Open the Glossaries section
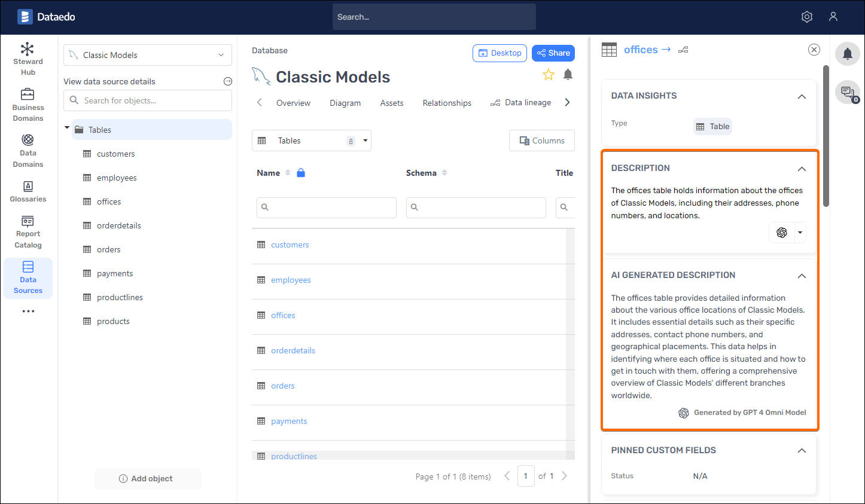This screenshot has width=865, height=504. (x=28, y=191)
